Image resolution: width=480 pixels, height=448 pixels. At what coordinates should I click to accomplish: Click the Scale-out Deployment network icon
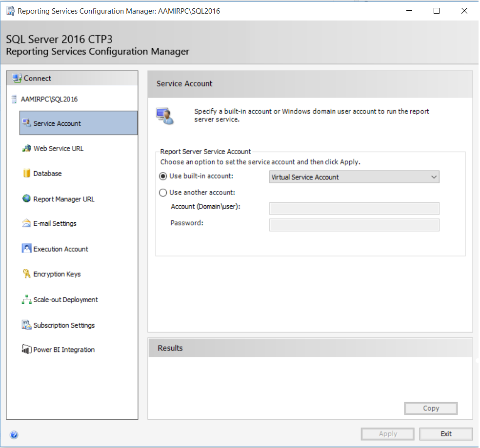[27, 299]
